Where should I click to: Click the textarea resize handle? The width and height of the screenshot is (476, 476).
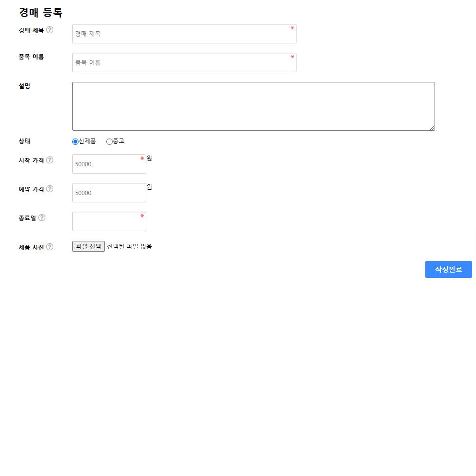pyautogui.click(x=433, y=128)
